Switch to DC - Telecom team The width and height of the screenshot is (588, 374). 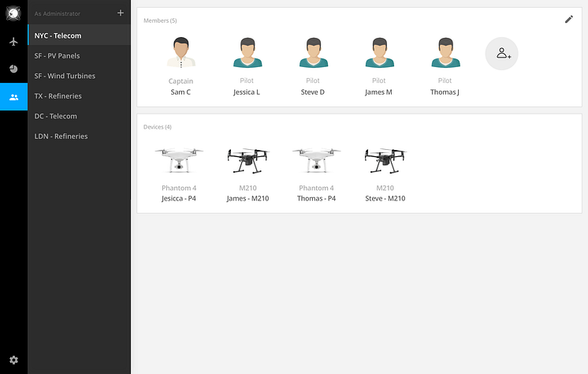click(79, 116)
